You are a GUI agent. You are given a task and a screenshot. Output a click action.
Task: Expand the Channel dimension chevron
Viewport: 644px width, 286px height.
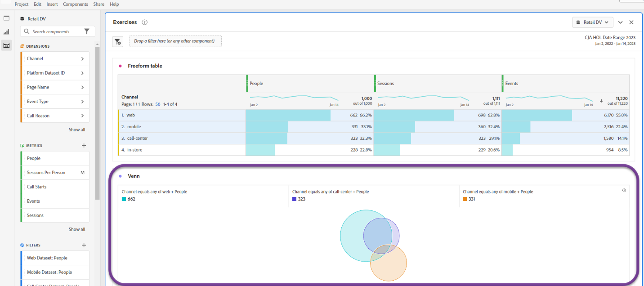82,59
